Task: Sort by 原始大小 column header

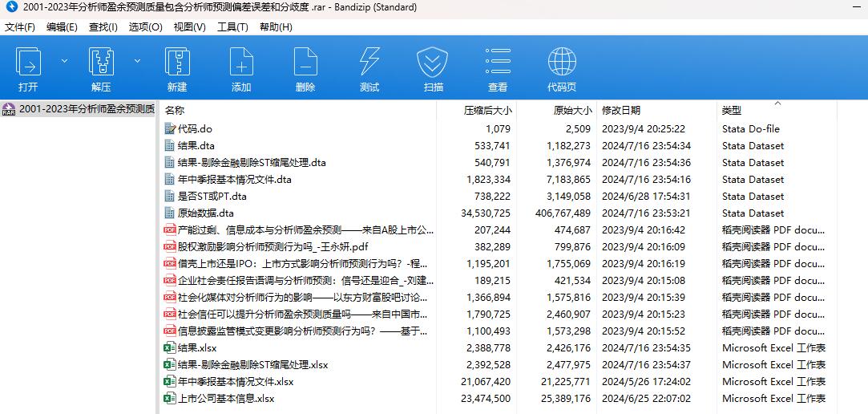Action: [572, 110]
